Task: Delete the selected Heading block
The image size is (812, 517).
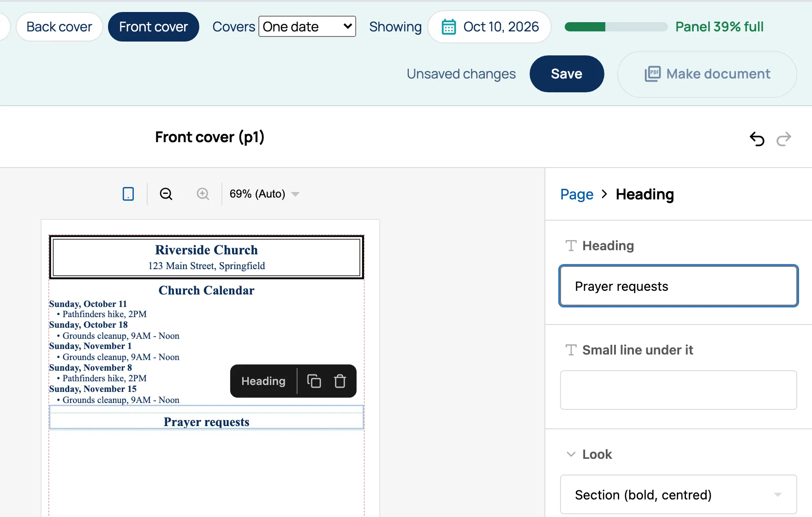Action: coord(340,381)
